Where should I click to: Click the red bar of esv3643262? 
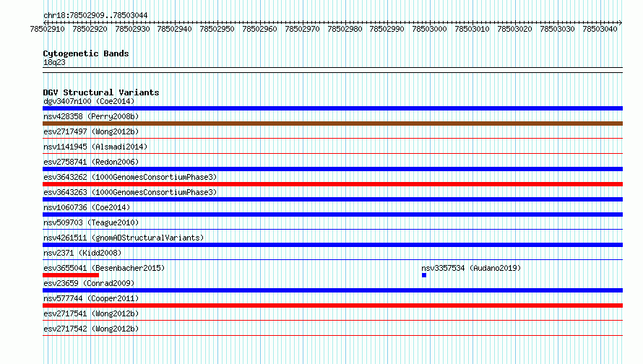(332, 184)
